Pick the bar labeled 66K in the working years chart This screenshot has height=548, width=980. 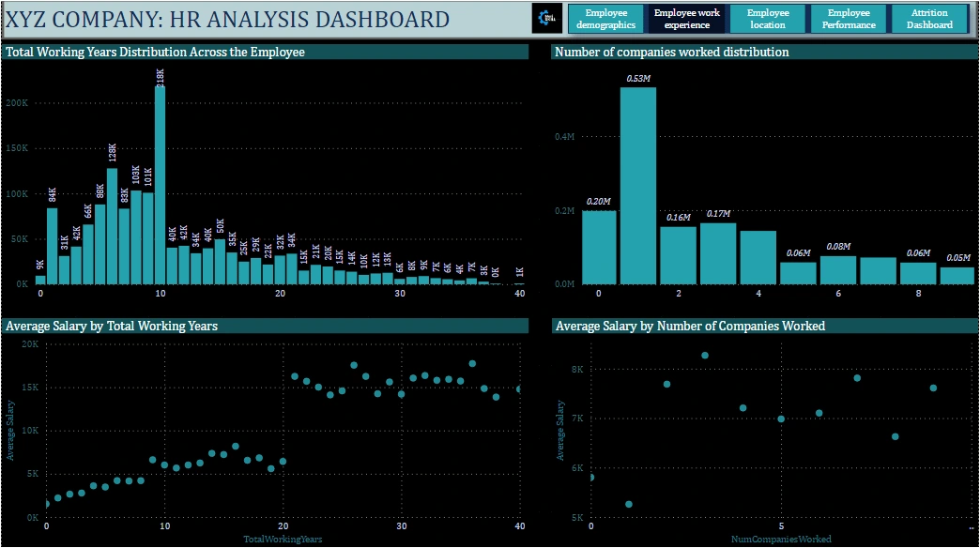coord(88,254)
